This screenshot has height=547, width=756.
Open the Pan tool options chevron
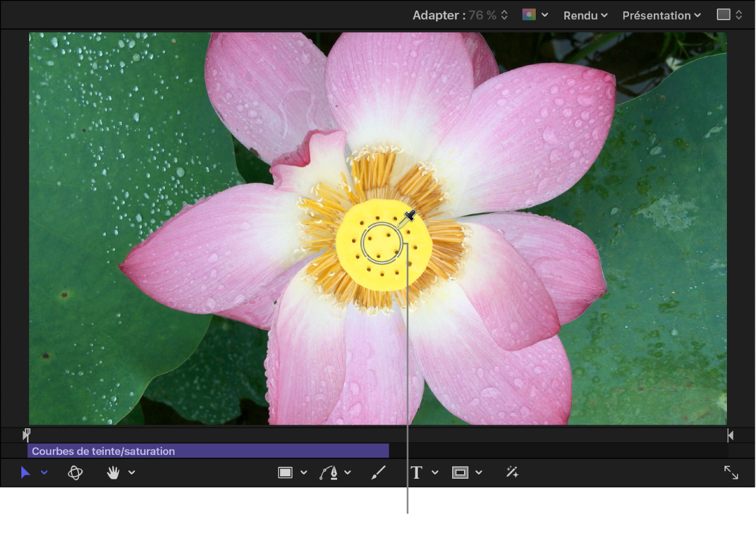click(x=132, y=473)
